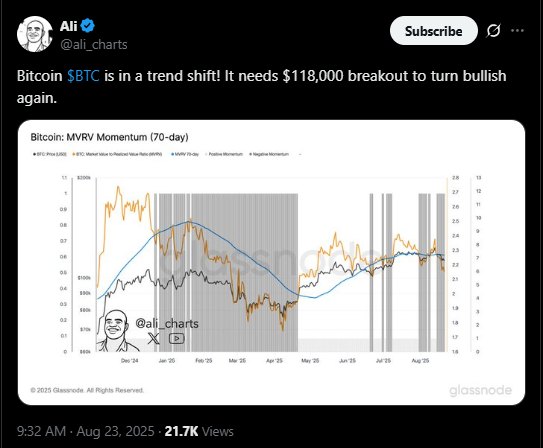The image size is (543, 448).
Task: Click the $BTC cashtag link
Action: pyautogui.click(x=83, y=76)
